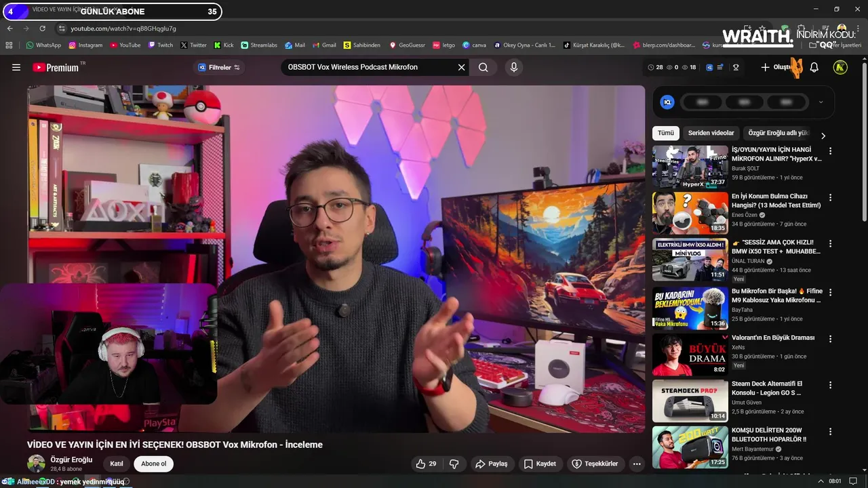Open Enes Özen channel name

click(x=745, y=215)
